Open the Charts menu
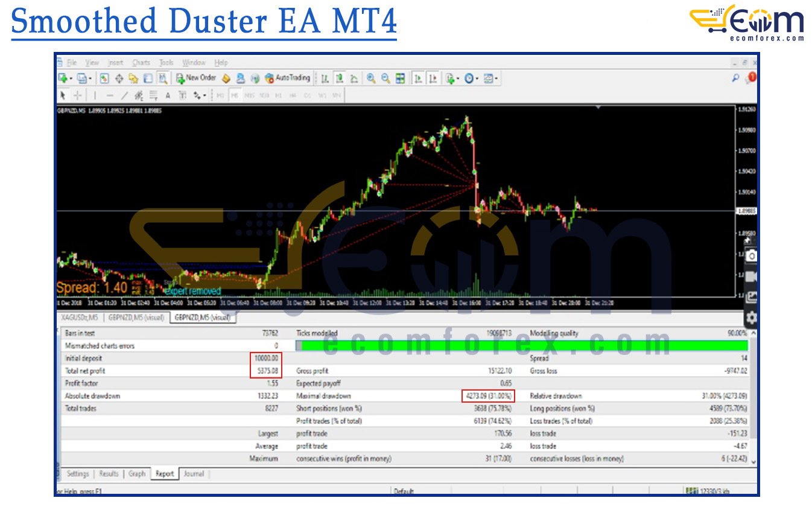 point(141,62)
